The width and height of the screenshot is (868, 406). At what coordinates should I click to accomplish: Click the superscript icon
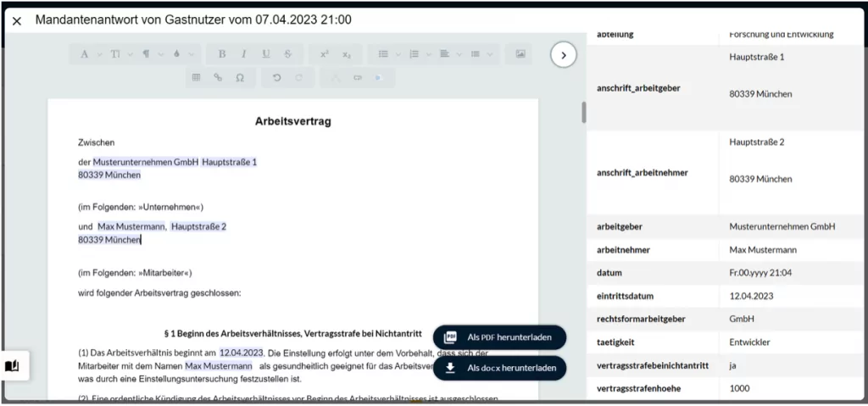click(x=324, y=54)
